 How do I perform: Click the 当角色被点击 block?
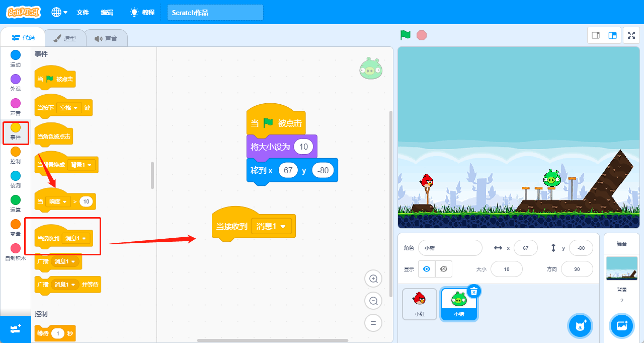[53, 135]
